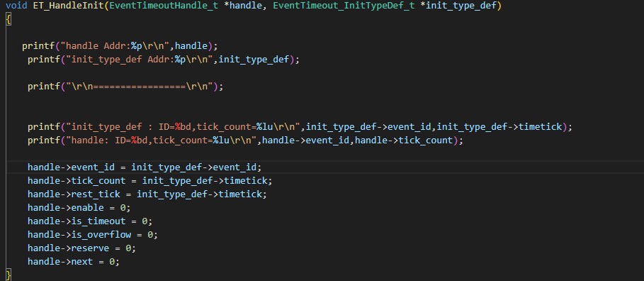Place cursor on the handle->tick_count assignment line
Screen dimensions: 644x281
[x=150, y=181]
